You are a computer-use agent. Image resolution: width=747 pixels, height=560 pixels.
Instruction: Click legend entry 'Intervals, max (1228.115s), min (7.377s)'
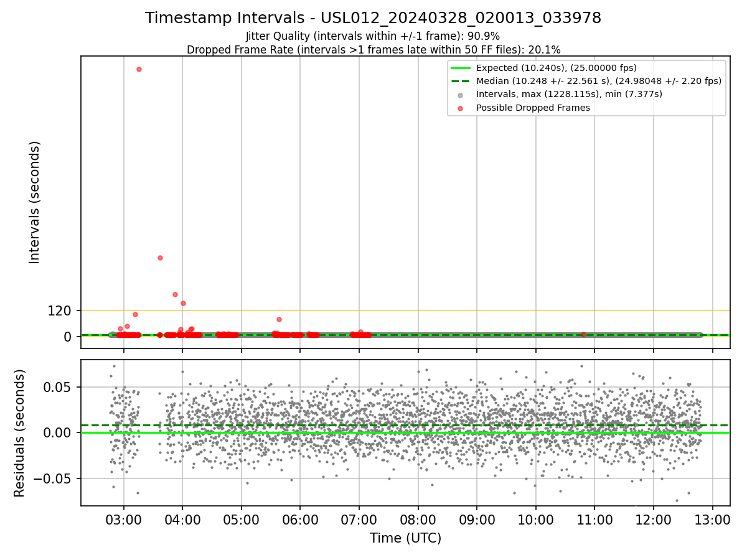(x=569, y=94)
